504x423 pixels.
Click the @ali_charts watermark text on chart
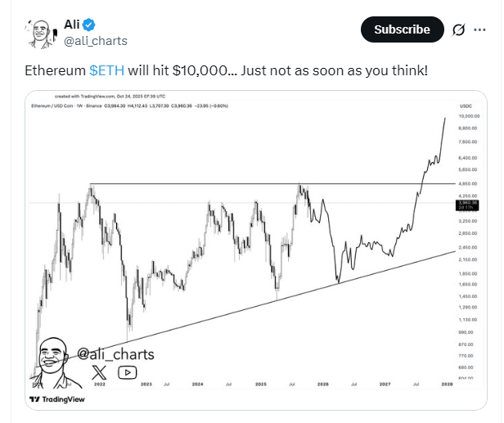[115, 353]
